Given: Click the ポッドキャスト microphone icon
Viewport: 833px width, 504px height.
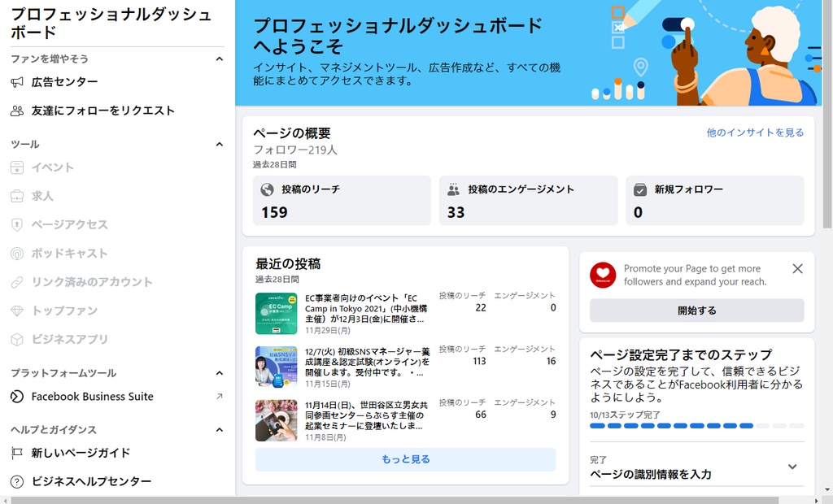Looking at the screenshot, I should point(16,253).
